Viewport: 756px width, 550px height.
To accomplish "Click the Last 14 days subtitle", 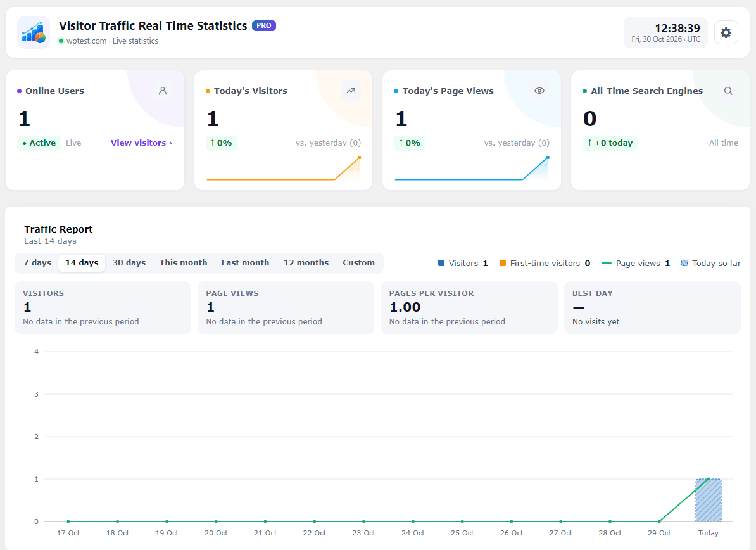I will (x=50, y=241).
